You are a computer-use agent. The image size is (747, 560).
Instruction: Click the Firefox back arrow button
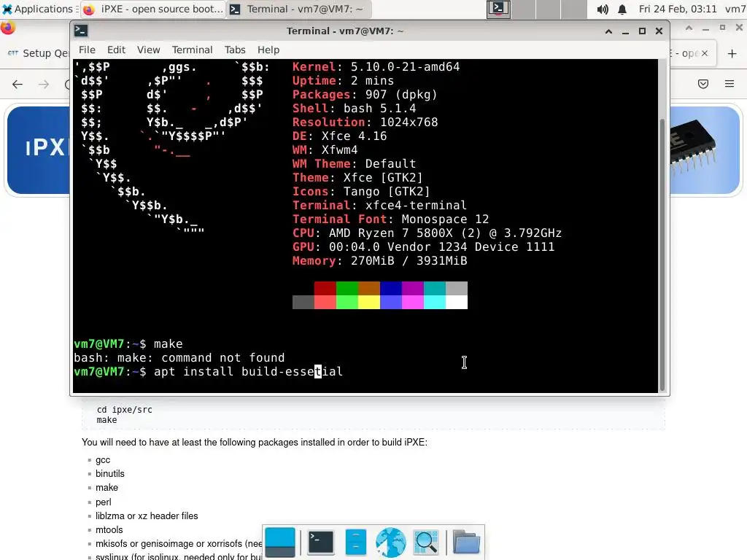coord(18,85)
